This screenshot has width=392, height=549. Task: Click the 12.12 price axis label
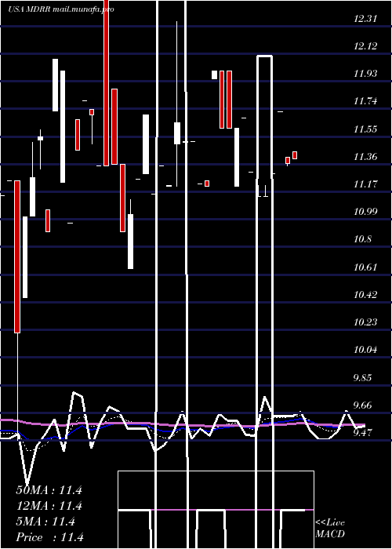pos(365,46)
